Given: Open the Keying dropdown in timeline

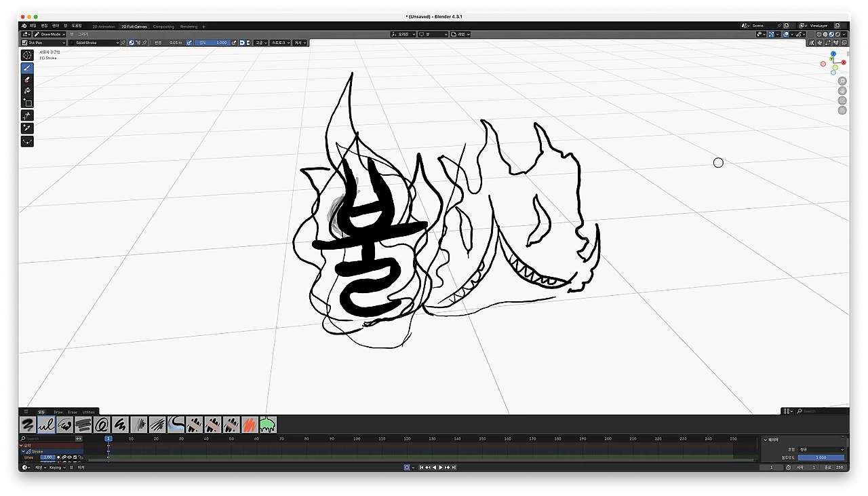Looking at the screenshot, I should pos(57,468).
